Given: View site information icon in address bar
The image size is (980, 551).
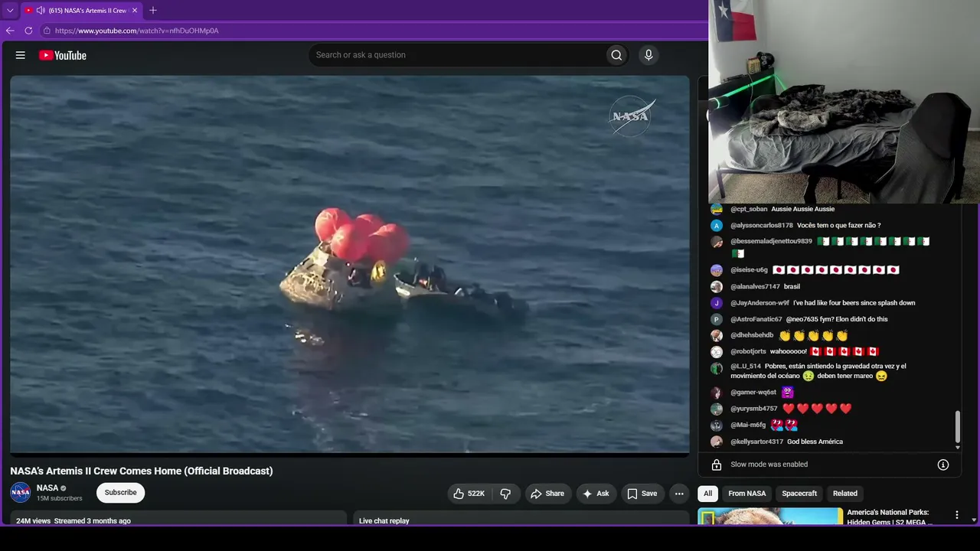Looking at the screenshot, I should (47, 31).
